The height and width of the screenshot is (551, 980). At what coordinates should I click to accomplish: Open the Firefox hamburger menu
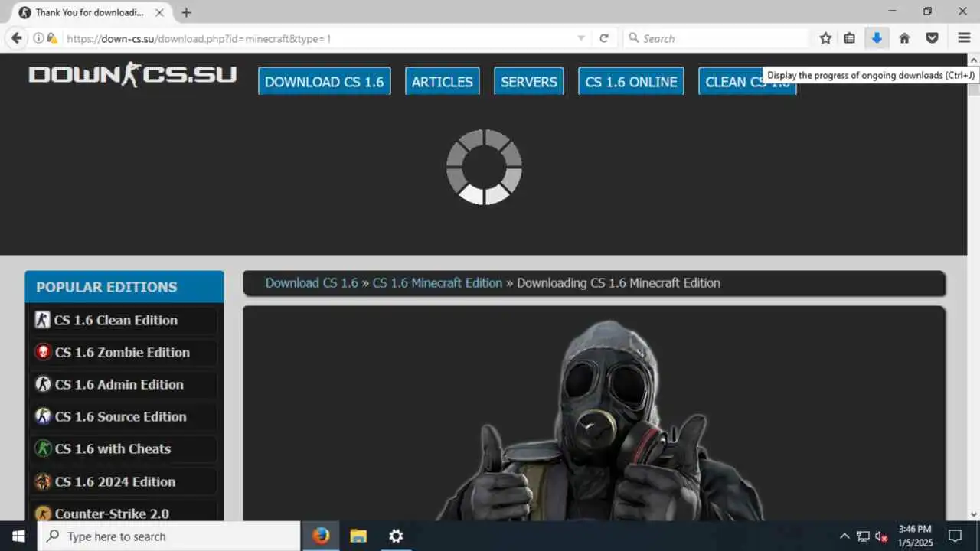[965, 38]
